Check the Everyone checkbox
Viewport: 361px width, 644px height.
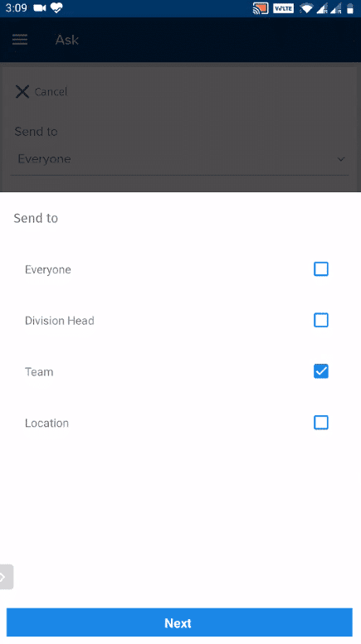[320, 269]
